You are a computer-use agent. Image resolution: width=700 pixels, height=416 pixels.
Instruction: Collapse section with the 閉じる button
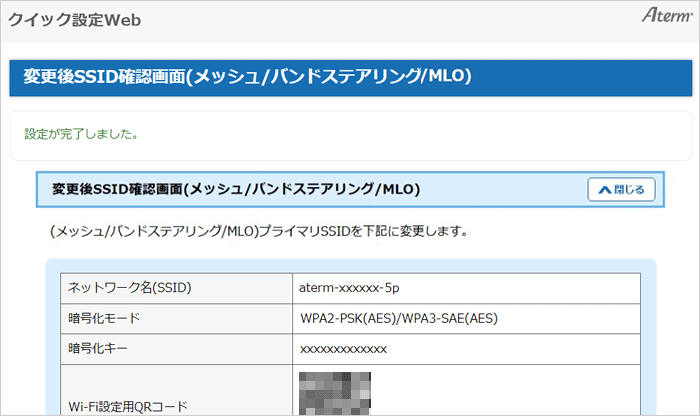(x=620, y=189)
